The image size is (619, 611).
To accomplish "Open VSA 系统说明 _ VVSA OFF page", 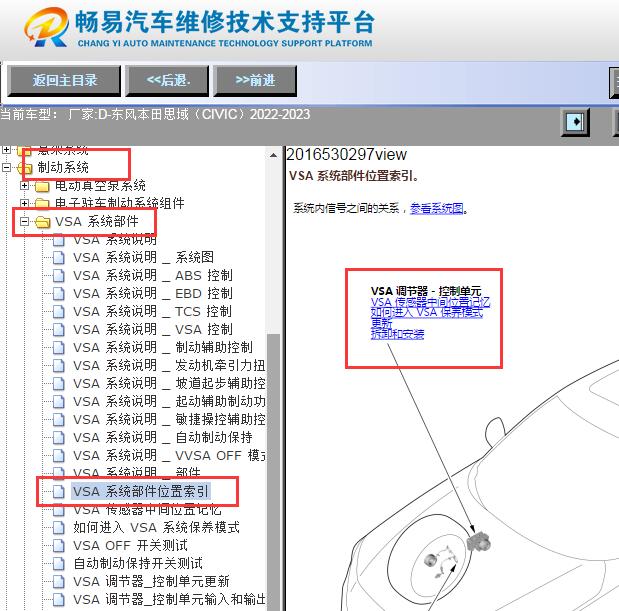I will [x=169, y=455].
